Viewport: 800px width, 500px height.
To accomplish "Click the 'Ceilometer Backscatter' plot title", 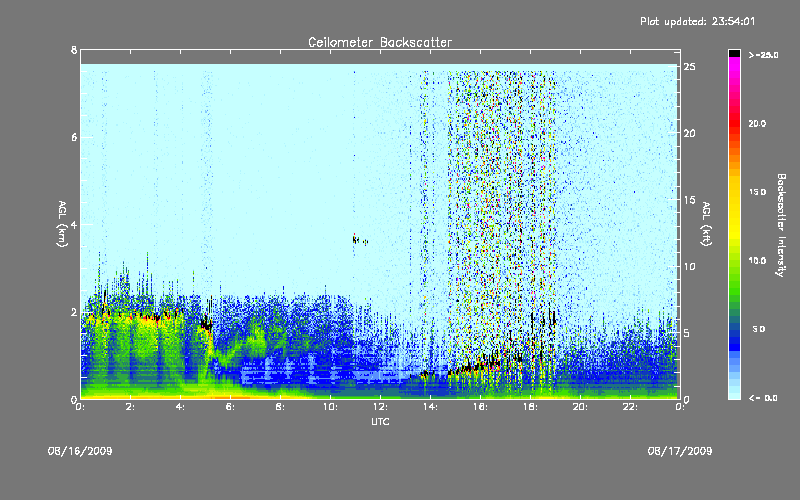I will tap(380, 42).
